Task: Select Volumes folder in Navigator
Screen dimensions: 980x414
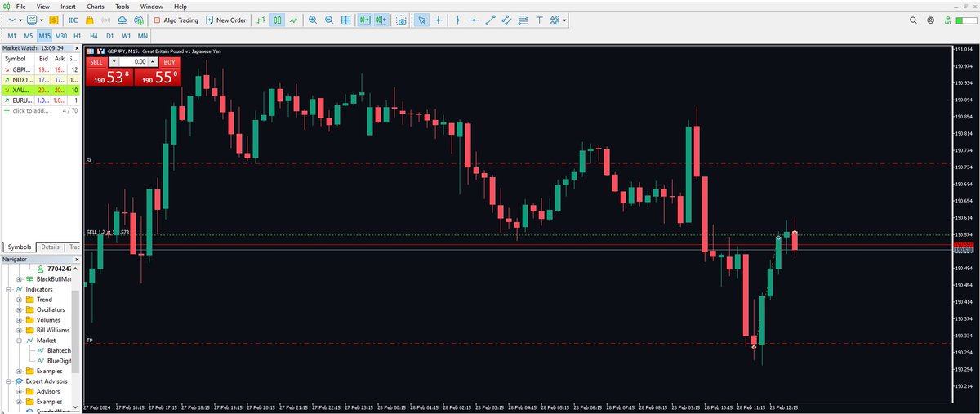Action: tap(42, 320)
